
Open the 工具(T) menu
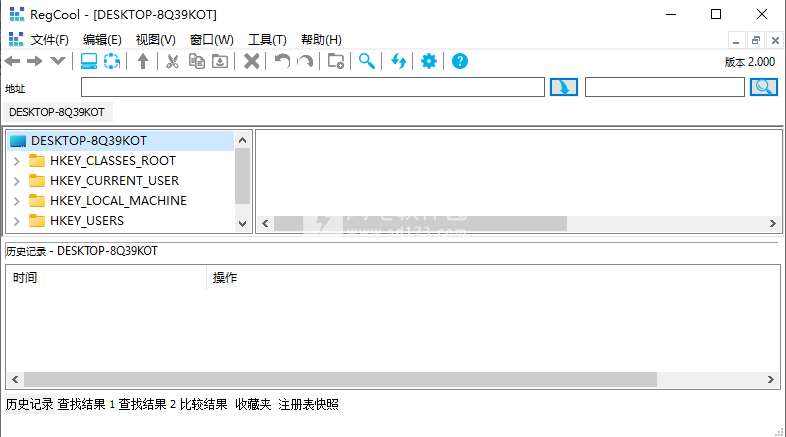[x=267, y=40]
